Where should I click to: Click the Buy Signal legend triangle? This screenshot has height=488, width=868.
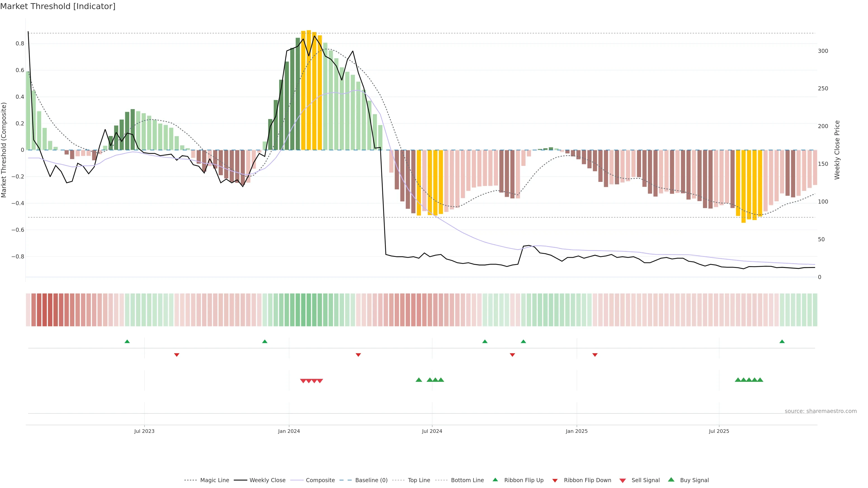(671, 480)
